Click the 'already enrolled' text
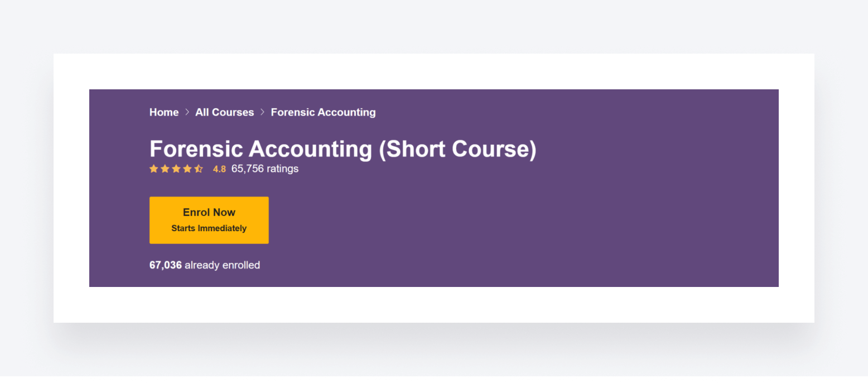Viewport: 868px width, 383px height. tap(222, 265)
